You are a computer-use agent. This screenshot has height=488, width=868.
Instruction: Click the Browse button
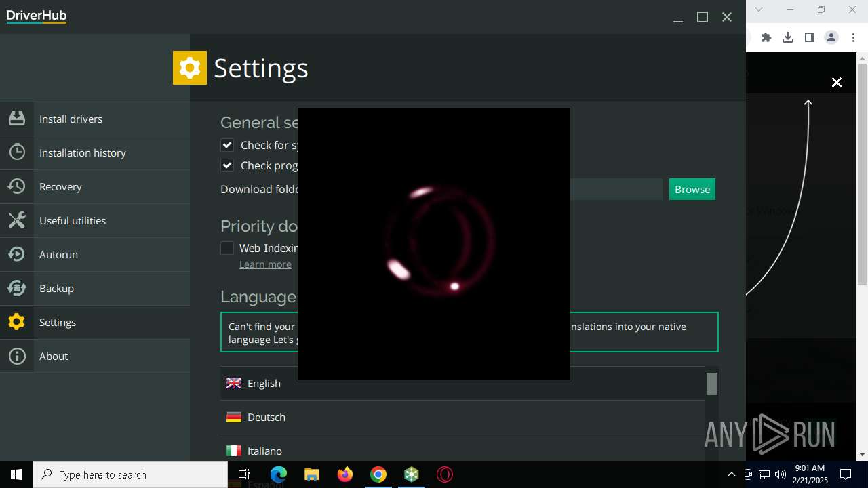[692, 189]
